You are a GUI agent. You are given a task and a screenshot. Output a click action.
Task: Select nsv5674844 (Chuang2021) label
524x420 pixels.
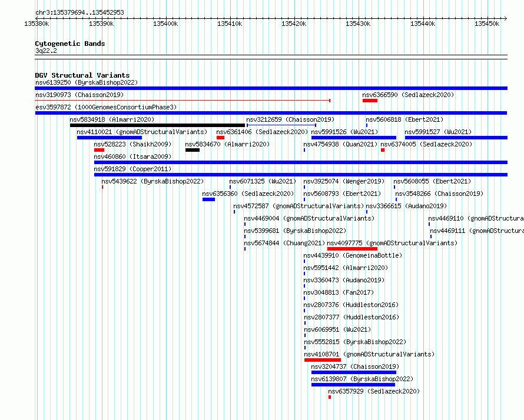pos(284,243)
